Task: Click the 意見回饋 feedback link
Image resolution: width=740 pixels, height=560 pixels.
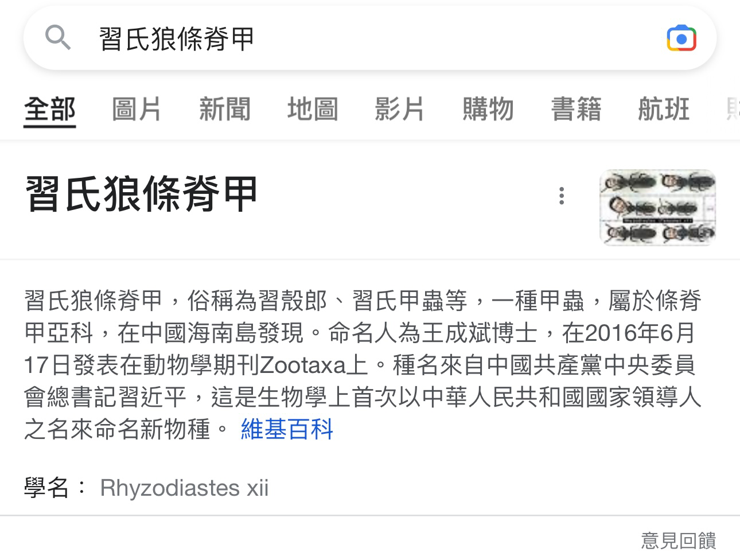Action: click(679, 540)
